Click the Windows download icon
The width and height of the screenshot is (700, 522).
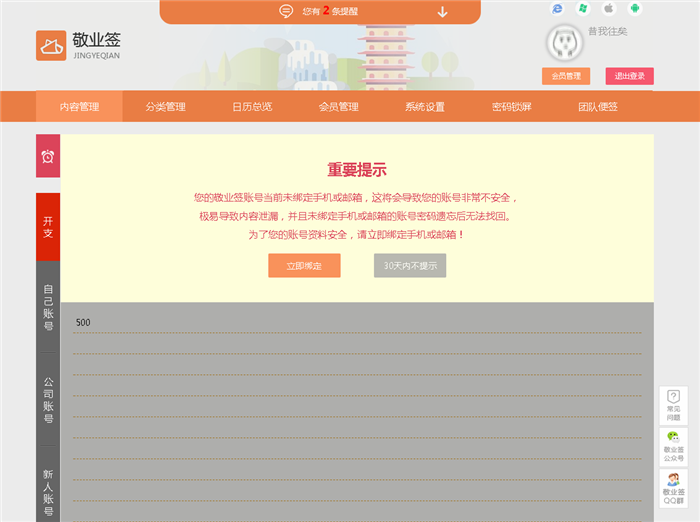(x=583, y=9)
